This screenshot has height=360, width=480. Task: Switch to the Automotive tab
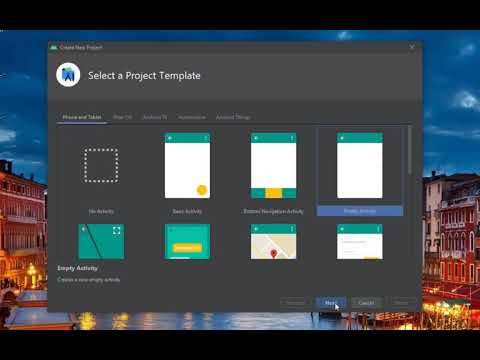pos(192,117)
